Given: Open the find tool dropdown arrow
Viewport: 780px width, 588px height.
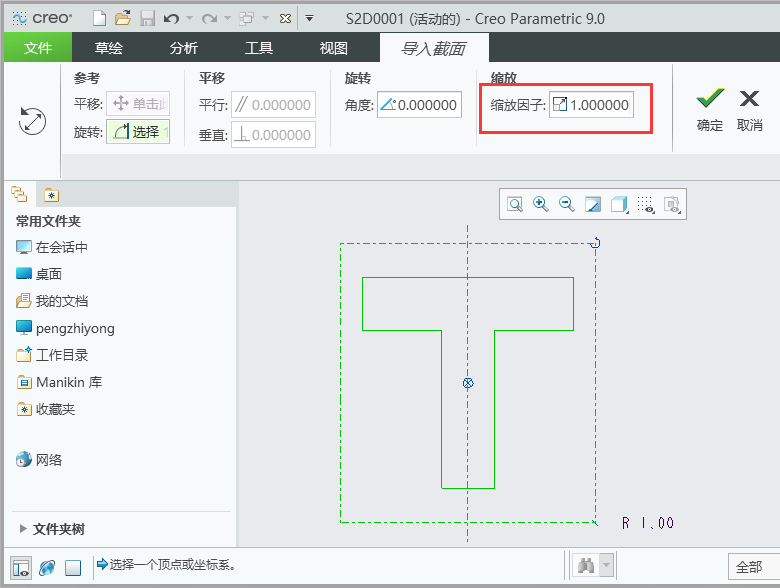Looking at the screenshot, I should coord(606,566).
